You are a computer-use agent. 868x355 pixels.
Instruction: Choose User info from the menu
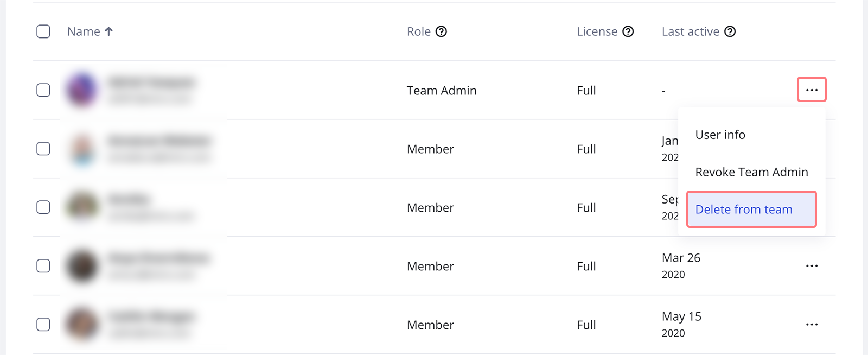tap(720, 135)
